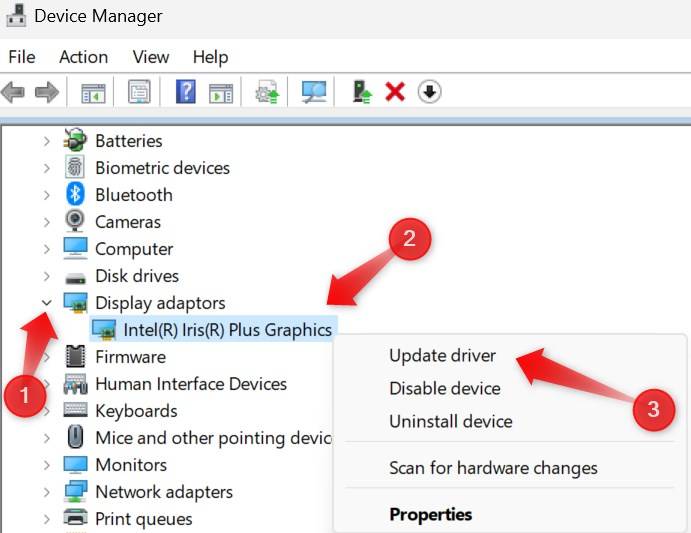The width and height of the screenshot is (691, 533).
Task: Select the Display adaptors label
Action: (x=160, y=304)
